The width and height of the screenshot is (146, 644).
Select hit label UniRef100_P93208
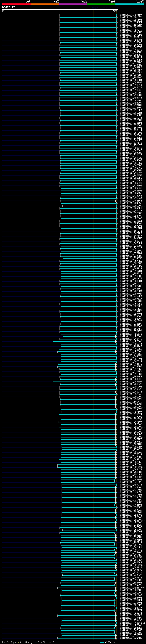131,90
